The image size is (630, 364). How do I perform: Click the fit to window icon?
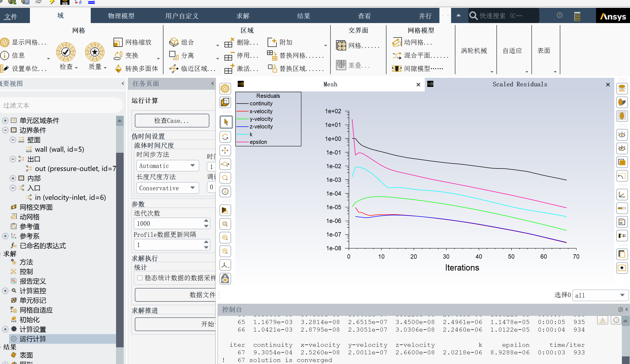[x=225, y=224]
